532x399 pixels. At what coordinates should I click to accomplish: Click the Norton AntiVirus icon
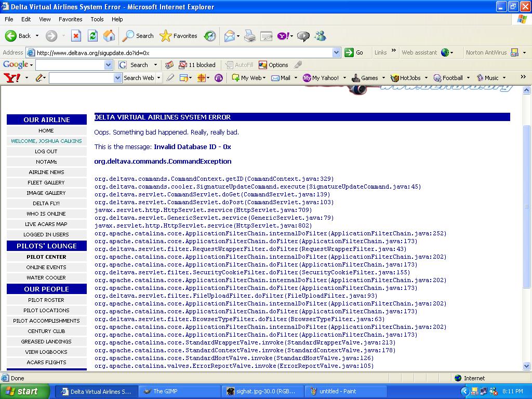click(515, 52)
